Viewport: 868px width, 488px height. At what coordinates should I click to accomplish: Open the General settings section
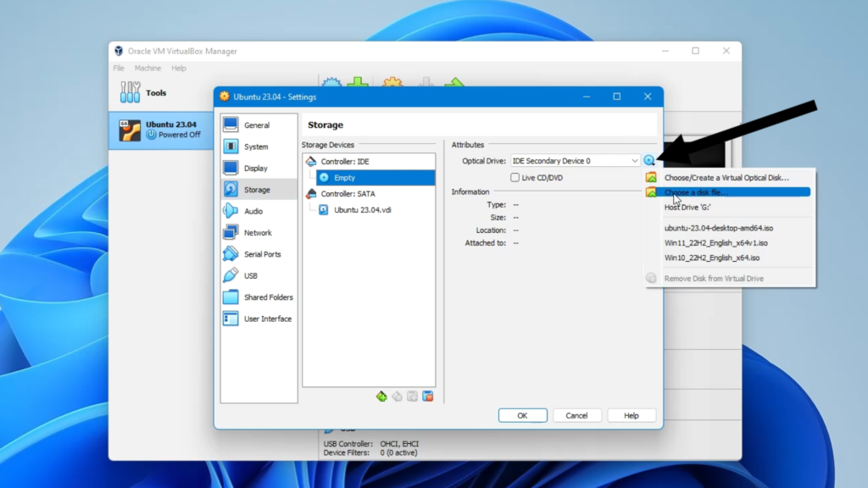point(259,125)
